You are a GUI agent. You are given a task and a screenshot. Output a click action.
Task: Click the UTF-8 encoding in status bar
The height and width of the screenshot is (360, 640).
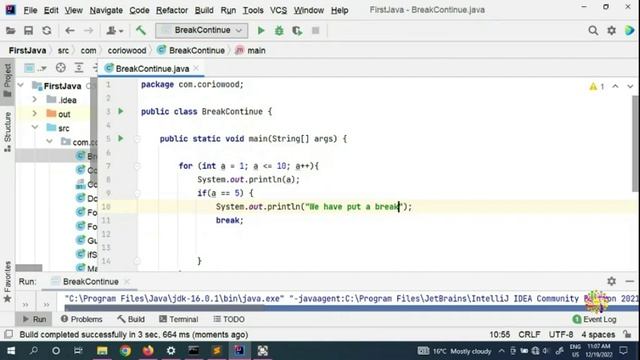click(560, 334)
